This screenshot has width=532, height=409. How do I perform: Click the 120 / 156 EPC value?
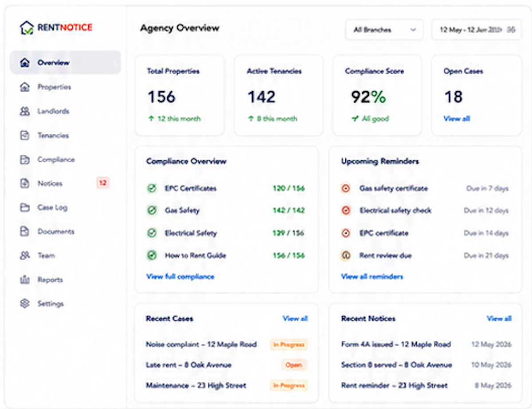coord(289,188)
